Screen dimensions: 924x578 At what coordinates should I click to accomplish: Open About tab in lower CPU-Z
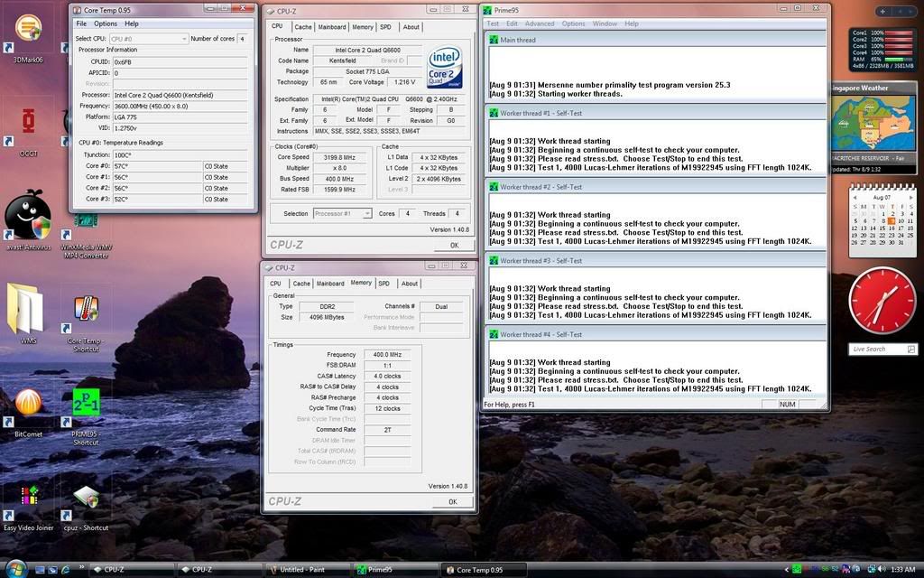tap(410, 284)
